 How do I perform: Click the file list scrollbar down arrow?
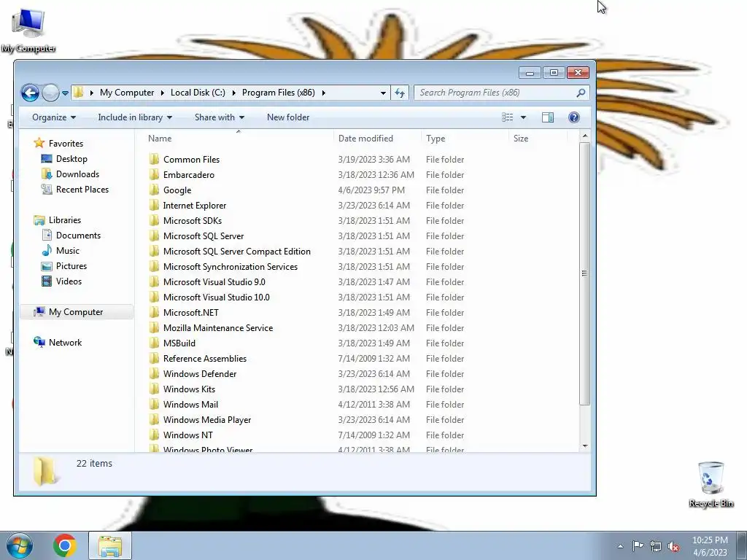(584, 446)
